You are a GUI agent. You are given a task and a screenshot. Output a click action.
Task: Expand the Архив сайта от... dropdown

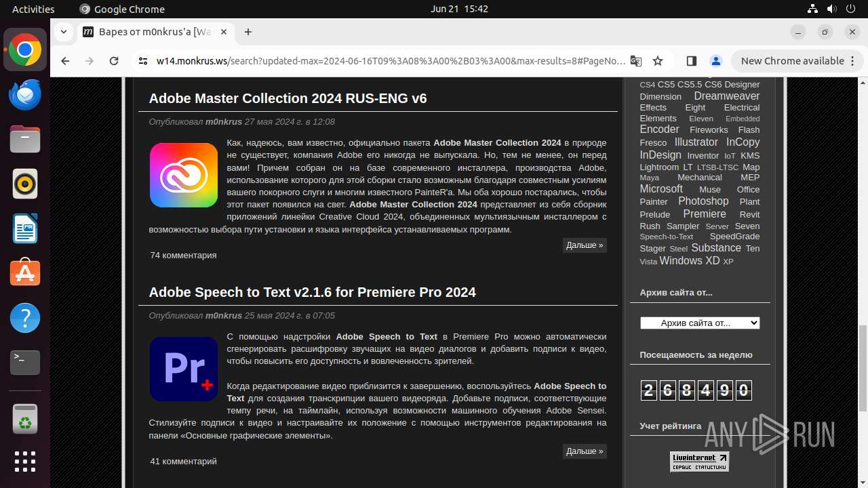[700, 323]
